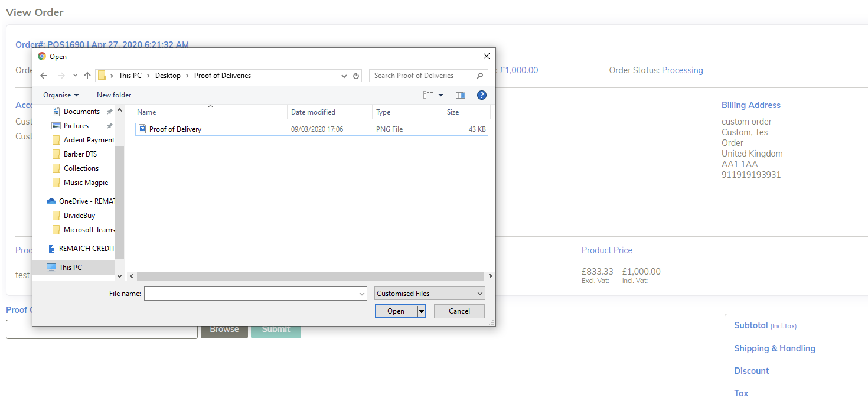Open the address bar path history dropdown
The width and height of the screenshot is (868, 404).
coord(345,76)
